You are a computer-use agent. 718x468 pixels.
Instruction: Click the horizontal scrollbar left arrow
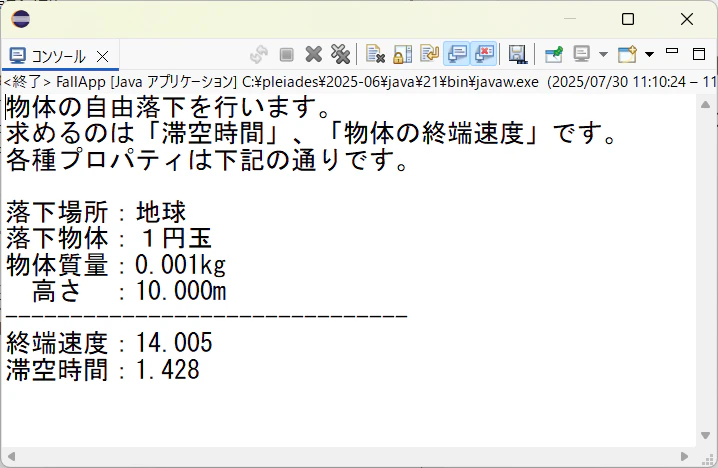(11, 457)
